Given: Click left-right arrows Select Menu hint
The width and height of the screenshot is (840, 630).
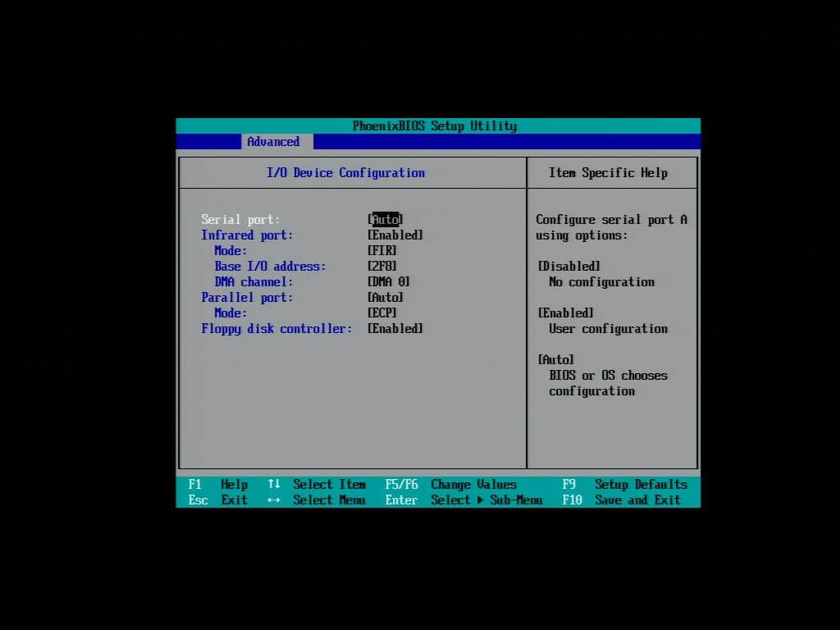Looking at the screenshot, I should (317, 500).
